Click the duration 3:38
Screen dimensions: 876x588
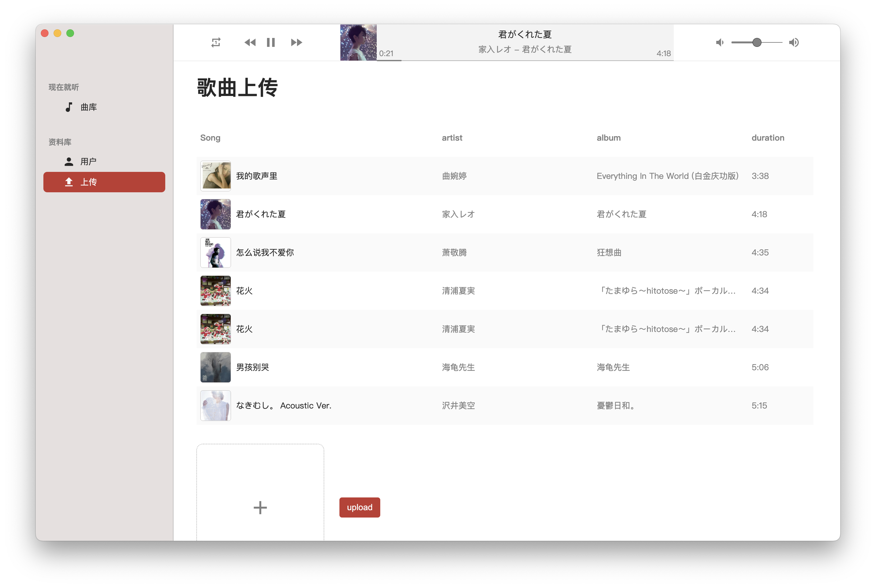[760, 176]
